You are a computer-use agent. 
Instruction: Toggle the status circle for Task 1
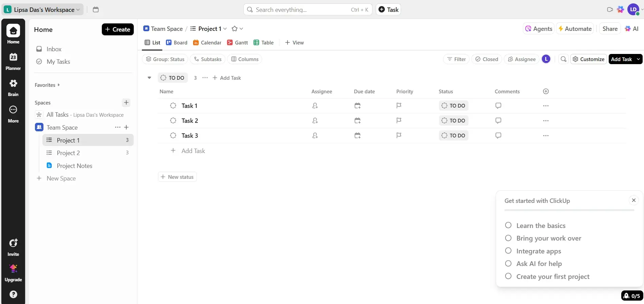tap(173, 106)
